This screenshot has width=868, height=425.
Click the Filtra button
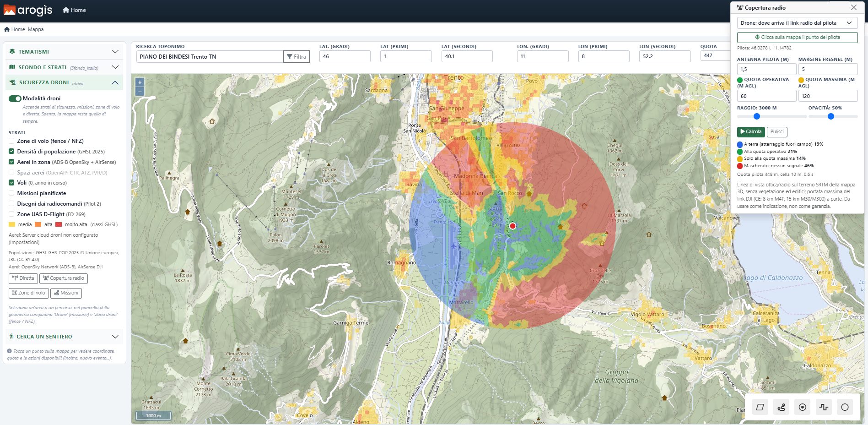pyautogui.click(x=297, y=56)
